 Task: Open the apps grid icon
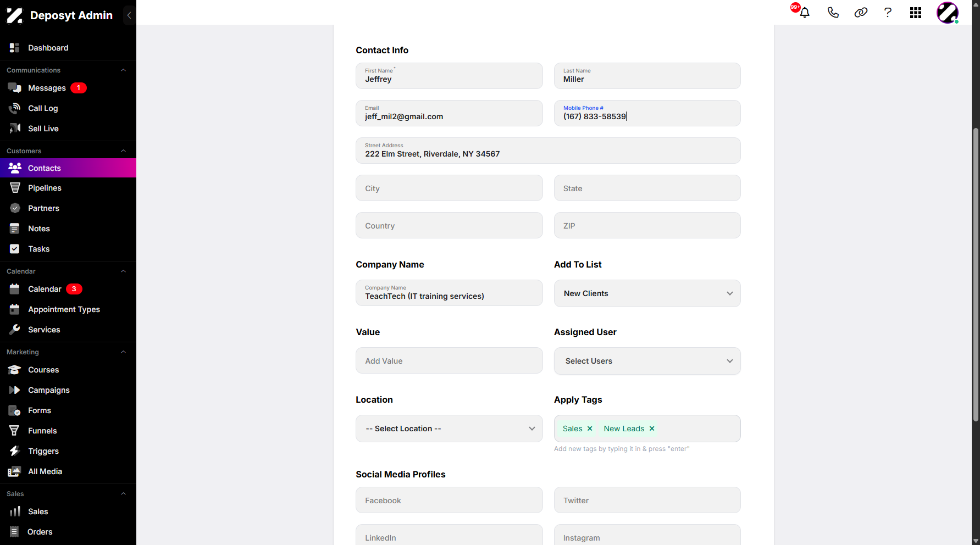(916, 13)
